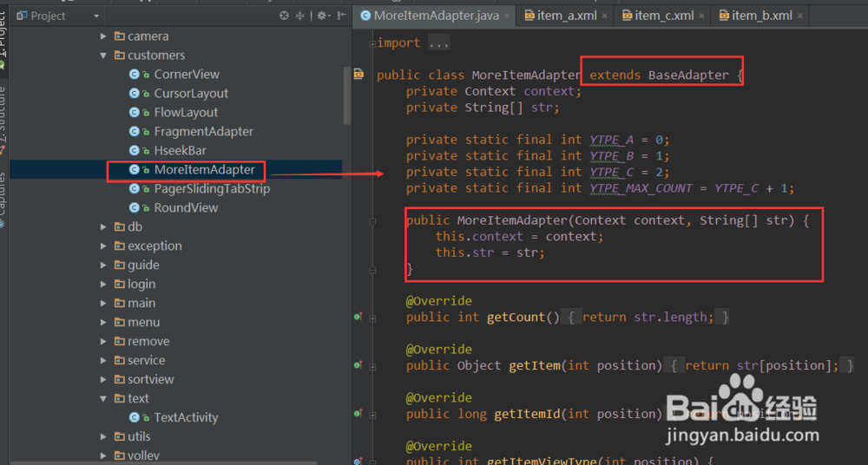
Task: Hide the Project tool window
Action: point(342,16)
